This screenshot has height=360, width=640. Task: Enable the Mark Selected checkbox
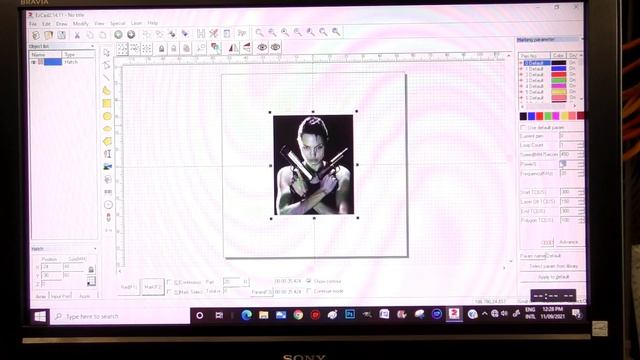pyautogui.click(x=169, y=292)
